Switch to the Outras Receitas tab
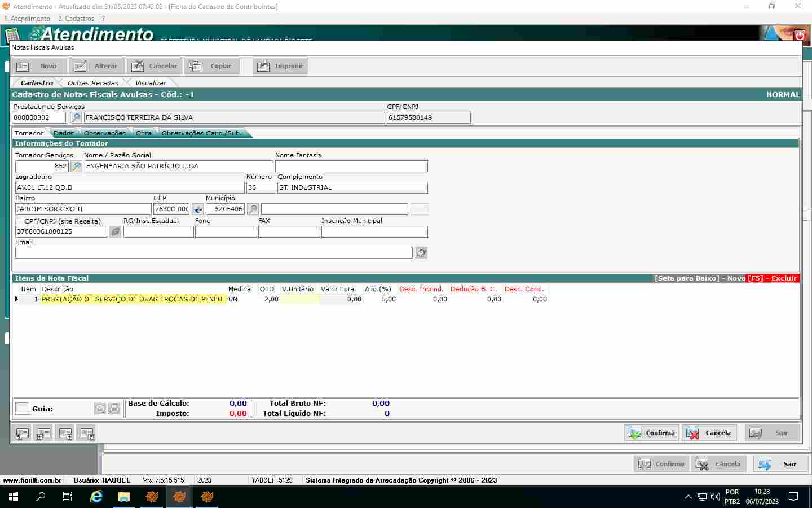Image resolution: width=812 pixels, height=508 pixels. [93, 83]
